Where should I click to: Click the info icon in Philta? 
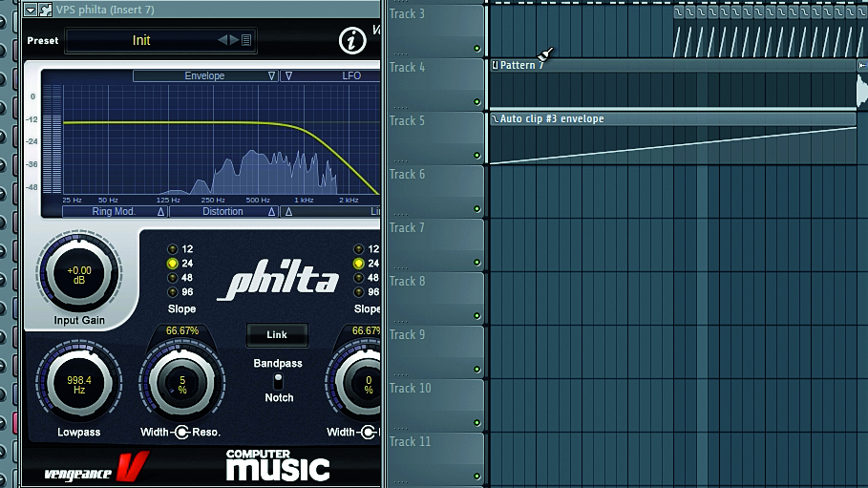(352, 40)
